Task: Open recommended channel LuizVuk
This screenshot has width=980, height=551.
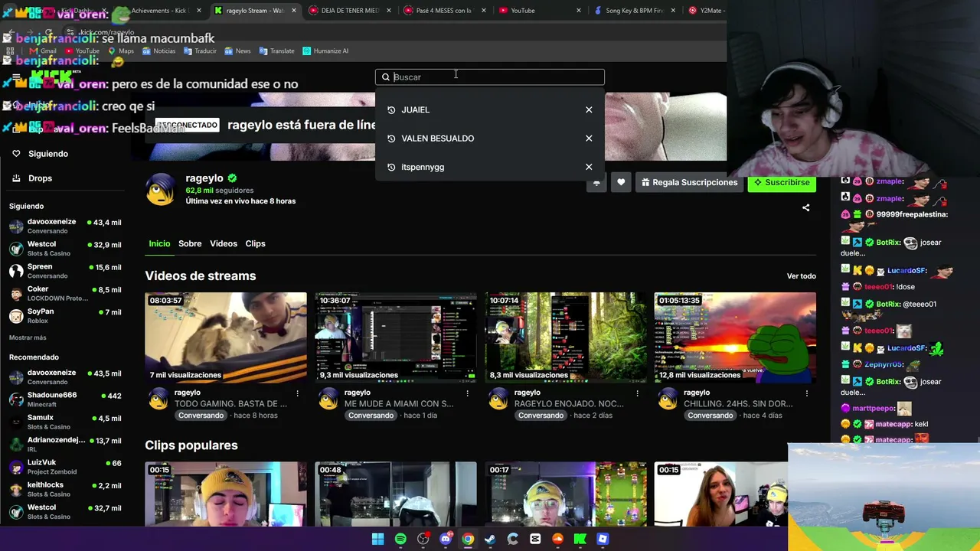Action: [65, 467]
